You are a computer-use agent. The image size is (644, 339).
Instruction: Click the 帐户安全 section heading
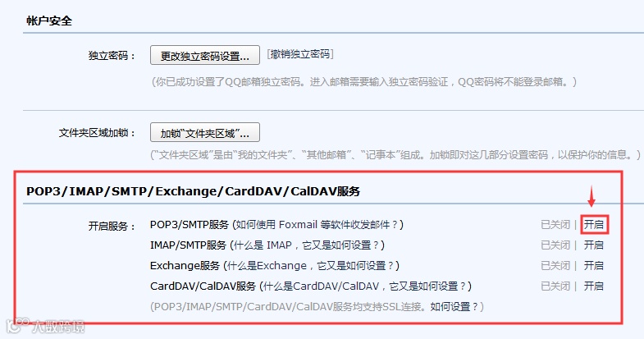coord(49,21)
